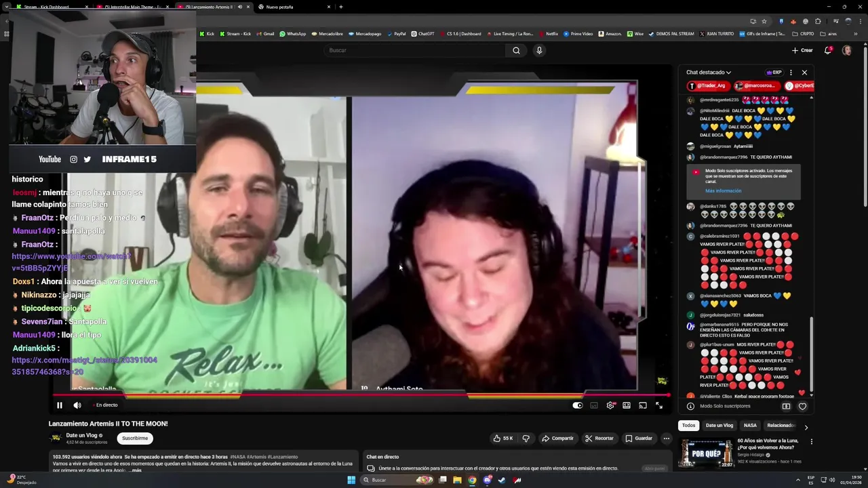Open YouTube account avatar menu
The width and height of the screenshot is (868, 488).
coord(846,50)
